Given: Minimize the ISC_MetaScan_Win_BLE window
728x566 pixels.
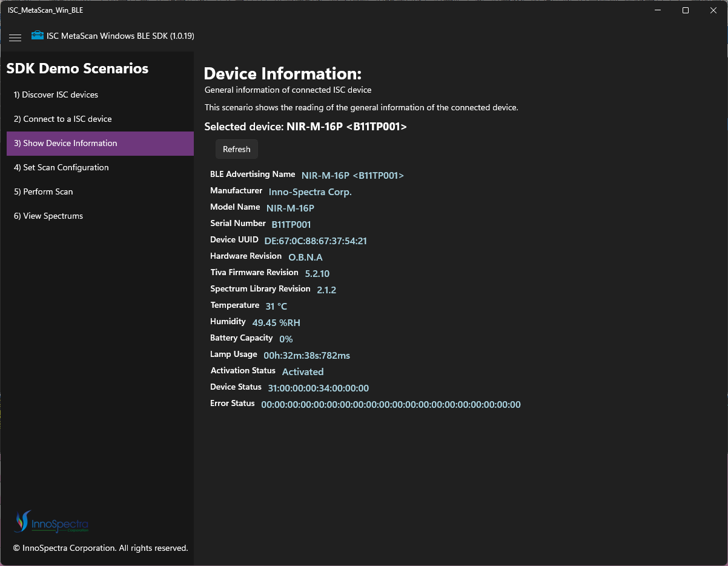Looking at the screenshot, I should 658,10.
